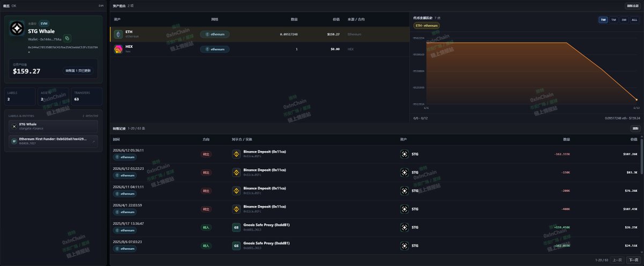Select the ETH row in asset portfolio

tap(259, 34)
